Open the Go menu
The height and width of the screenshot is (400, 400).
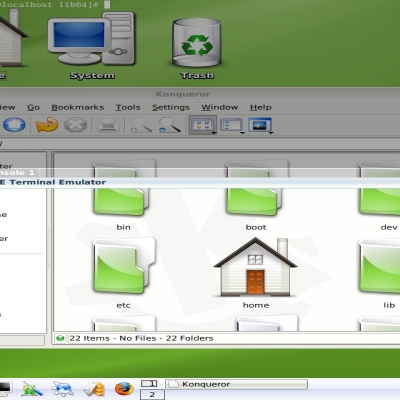coord(33,107)
